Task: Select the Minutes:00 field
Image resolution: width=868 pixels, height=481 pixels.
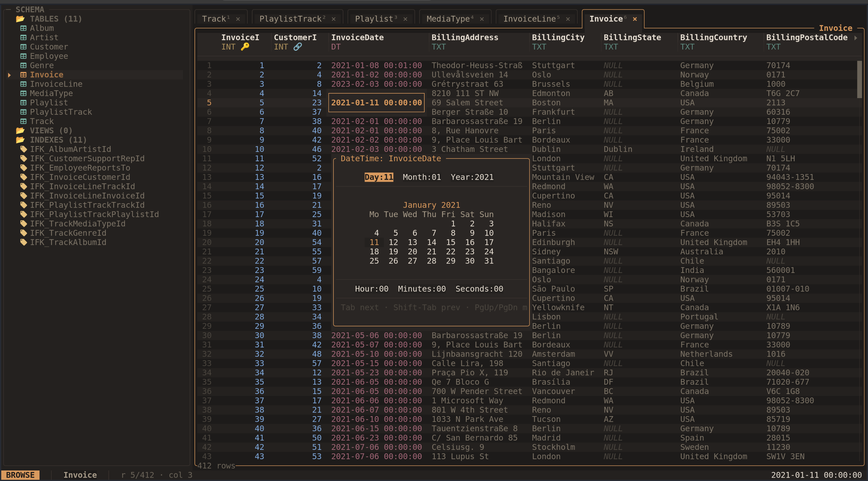Action: [x=422, y=289]
